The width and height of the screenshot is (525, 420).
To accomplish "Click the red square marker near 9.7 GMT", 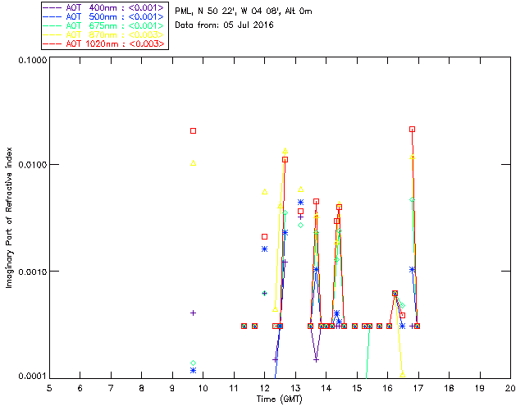I will (x=194, y=131).
